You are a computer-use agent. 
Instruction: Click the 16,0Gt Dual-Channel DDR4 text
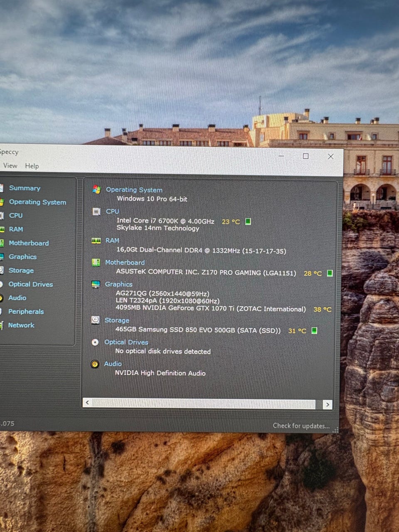201,250
